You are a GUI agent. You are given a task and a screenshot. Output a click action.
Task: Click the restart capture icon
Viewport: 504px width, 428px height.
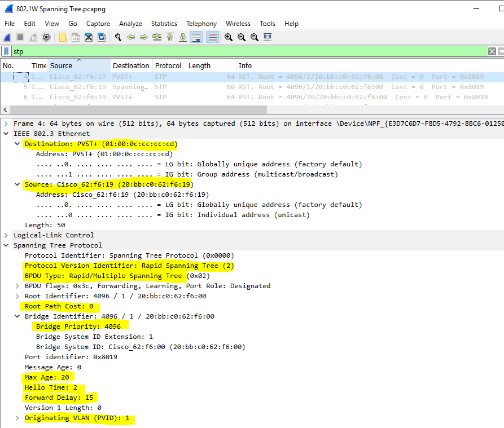pos(33,37)
